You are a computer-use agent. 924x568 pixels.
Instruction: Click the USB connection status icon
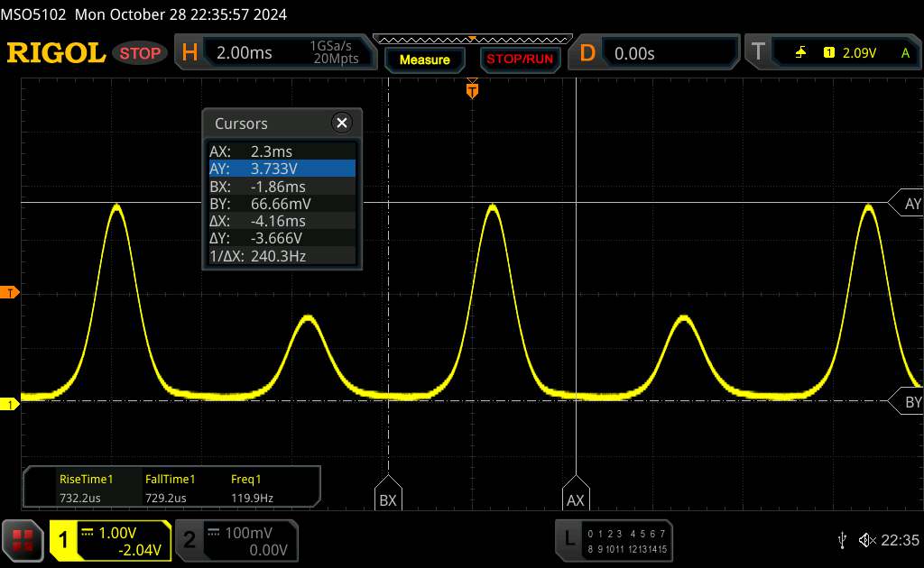point(842,540)
